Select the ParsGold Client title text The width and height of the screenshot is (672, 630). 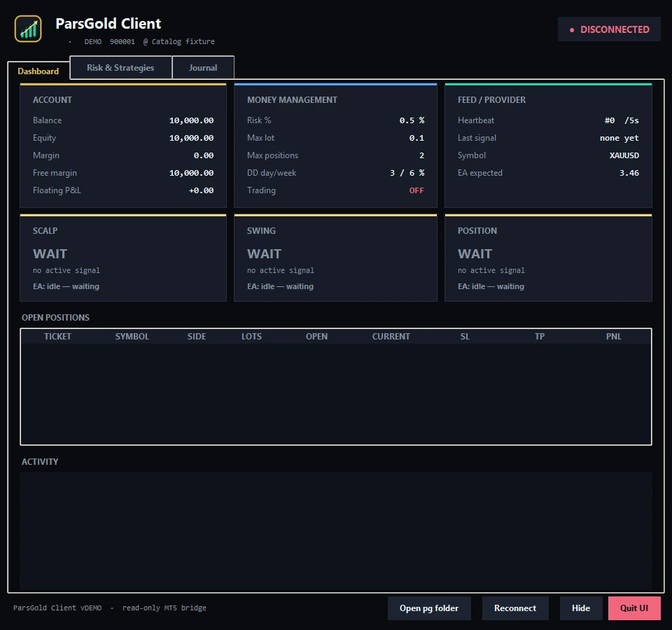[108, 24]
